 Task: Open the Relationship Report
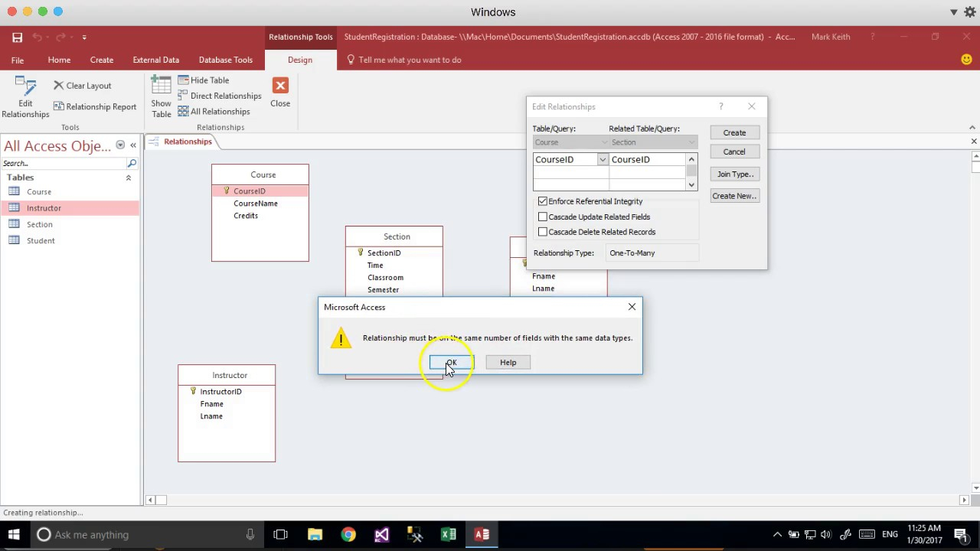pyautogui.click(x=95, y=107)
